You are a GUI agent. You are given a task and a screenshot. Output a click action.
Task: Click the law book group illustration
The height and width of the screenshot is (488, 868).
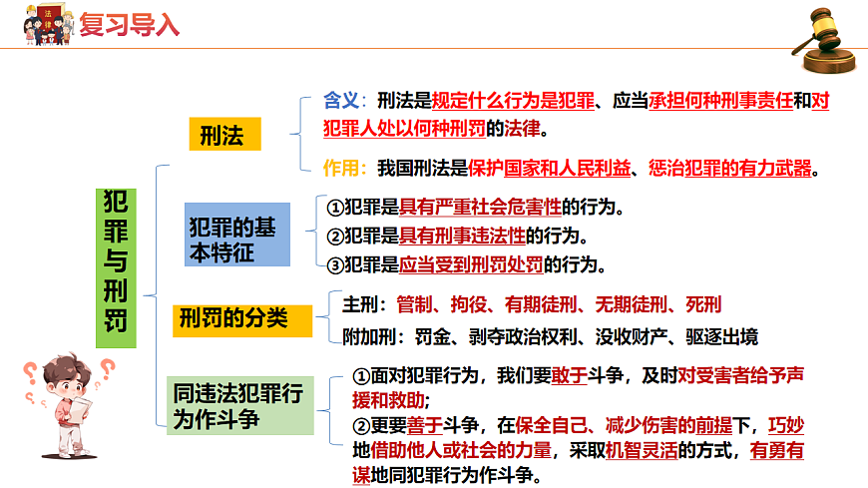click(49, 24)
